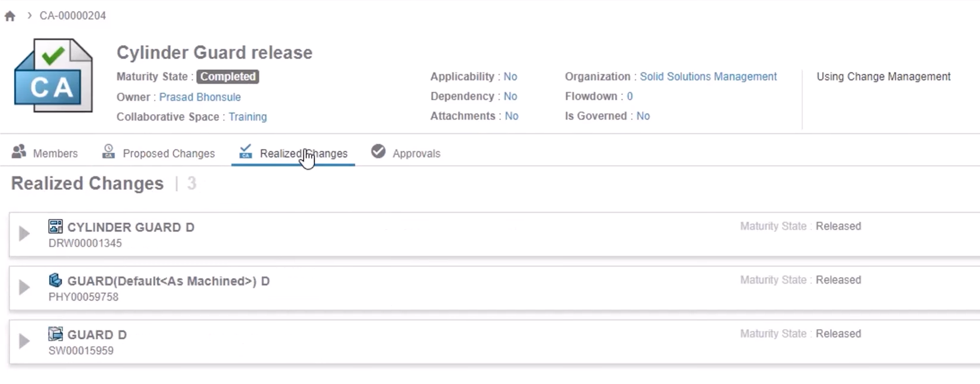Click the large Change Action document icon

53,76
